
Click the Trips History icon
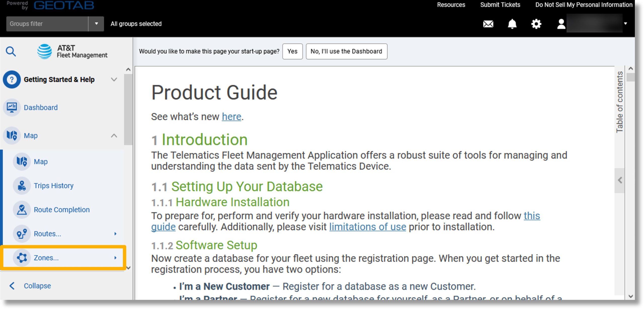pos(22,186)
